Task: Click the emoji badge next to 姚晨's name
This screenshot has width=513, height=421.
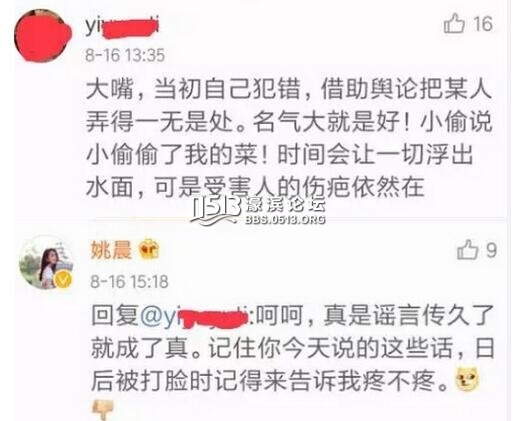Action: [149, 249]
